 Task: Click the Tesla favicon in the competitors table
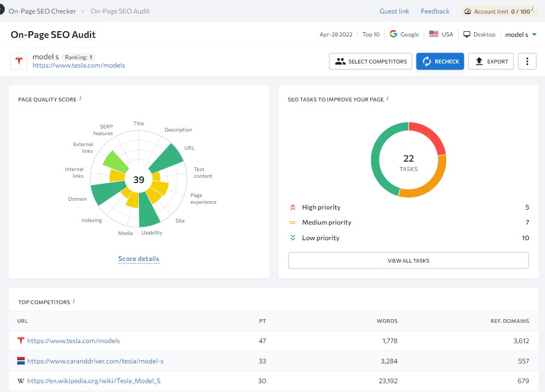point(21,341)
